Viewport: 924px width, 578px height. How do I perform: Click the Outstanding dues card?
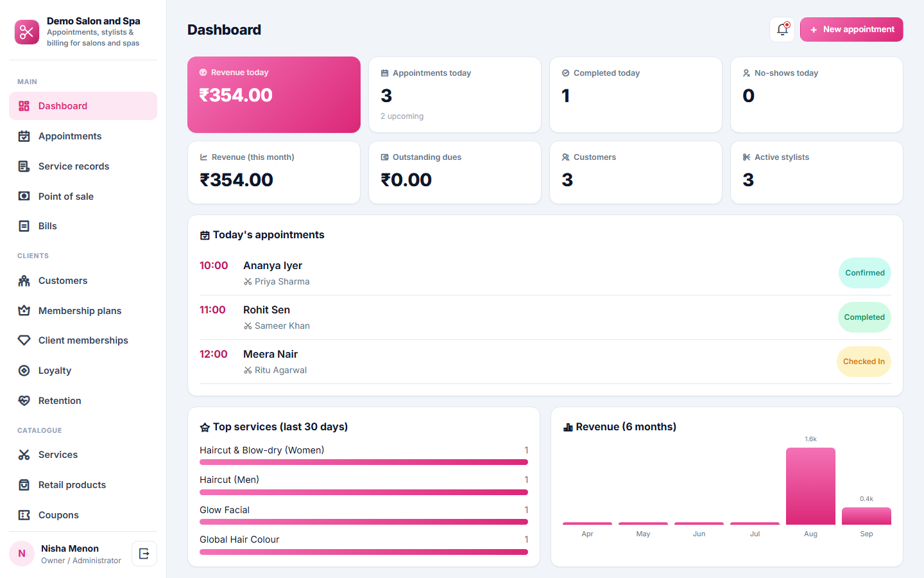click(455, 173)
